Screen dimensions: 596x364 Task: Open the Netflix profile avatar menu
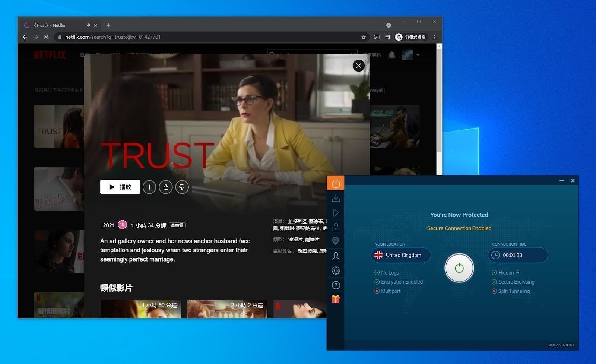click(408, 55)
